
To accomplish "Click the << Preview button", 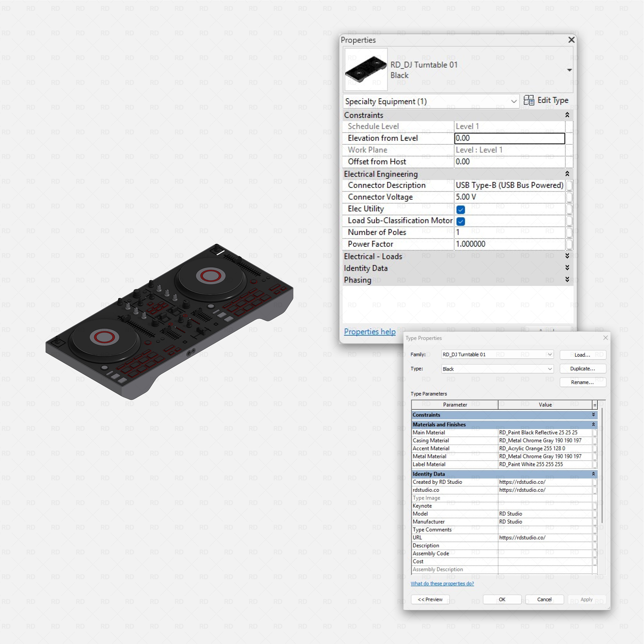I will point(430,599).
